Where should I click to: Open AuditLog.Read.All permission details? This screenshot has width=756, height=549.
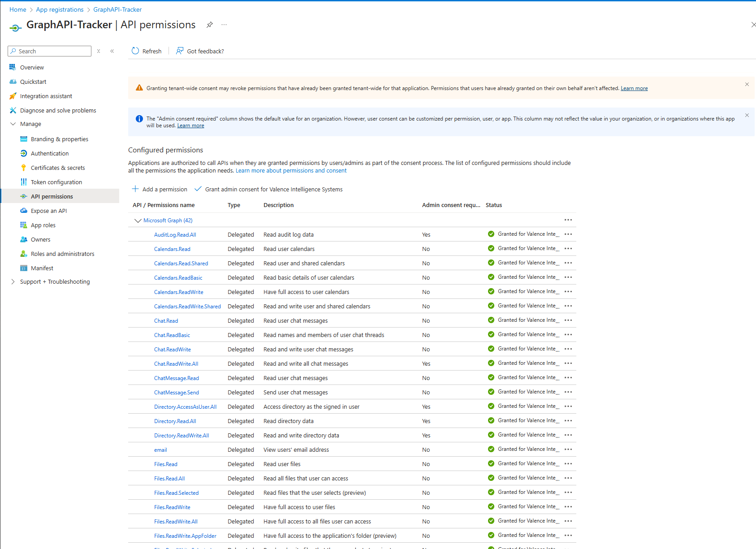coord(175,234)
